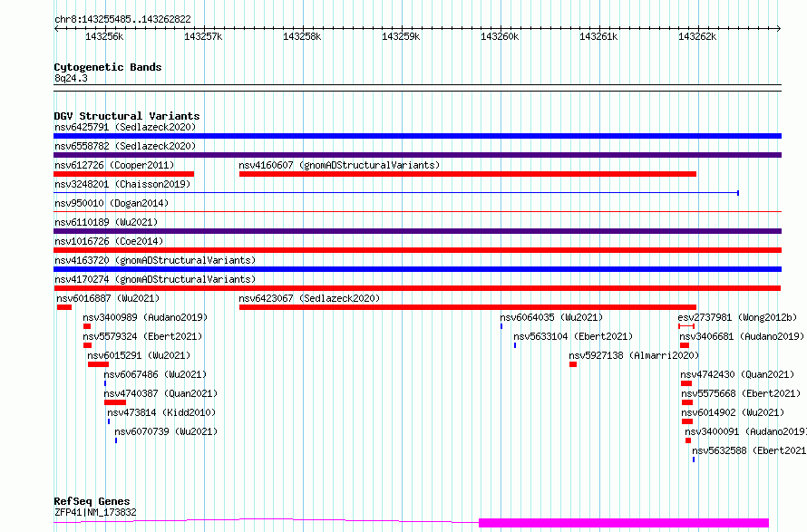Select the red bar under nsv612726
This screenshot has height=532, width=807.
click(123, 174)
